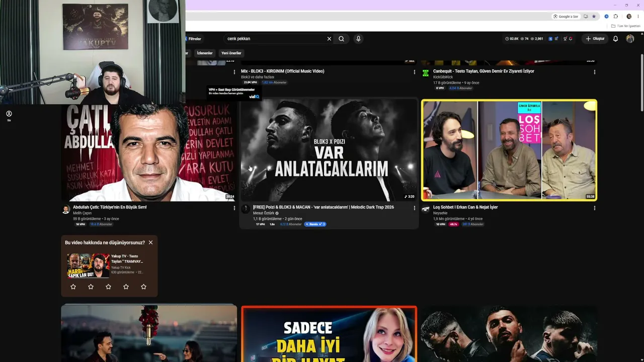This screenshot has width=644, height=362.
Task: Click the magnifier search button
Action: [341, 39]
